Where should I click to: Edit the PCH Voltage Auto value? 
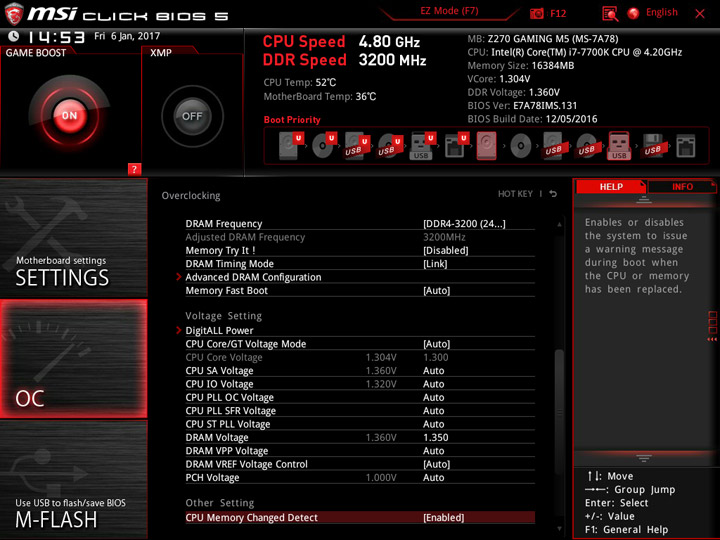click(433, 477)
